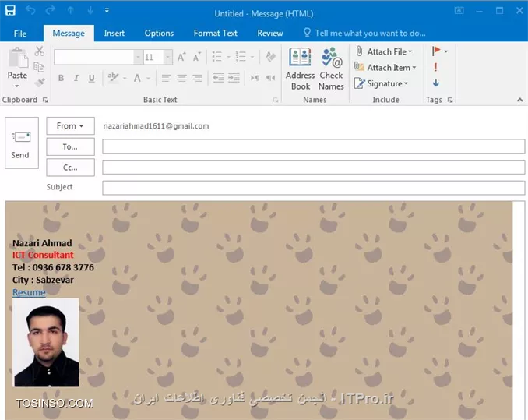Click Decrease Indent icon

click(x=218, y=78)
